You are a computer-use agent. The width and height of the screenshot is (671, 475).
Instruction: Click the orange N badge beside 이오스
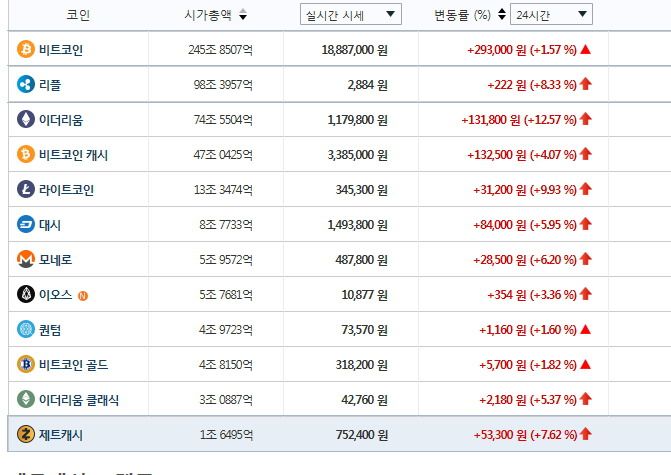(x=83, y=296)
